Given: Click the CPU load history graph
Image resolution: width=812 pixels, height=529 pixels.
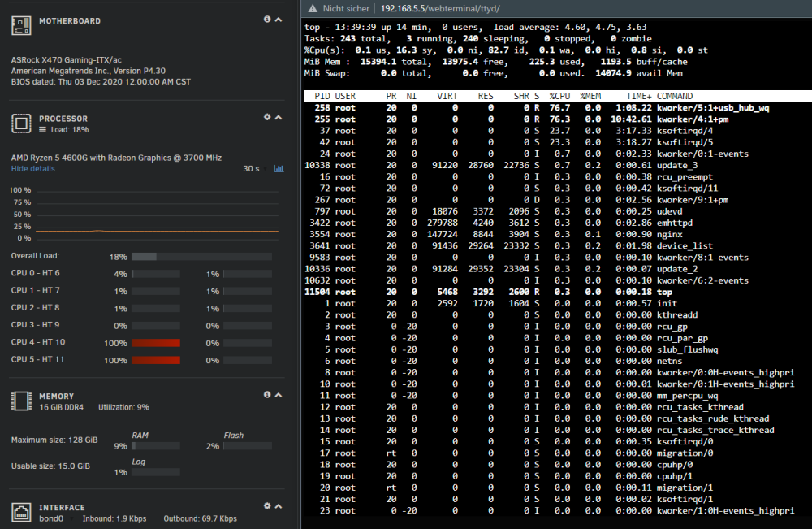Looking at the screenshot, I should pyautogui.click(x=158, y=215).
